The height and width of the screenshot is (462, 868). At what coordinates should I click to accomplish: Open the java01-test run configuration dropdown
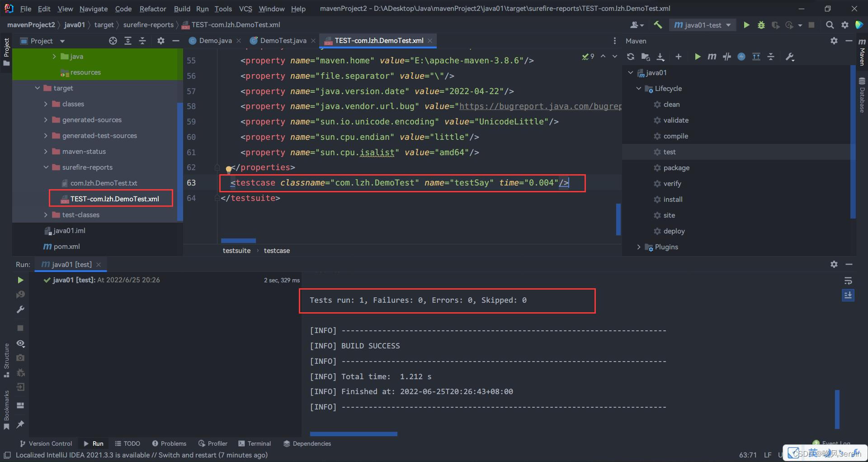[702, 25]
